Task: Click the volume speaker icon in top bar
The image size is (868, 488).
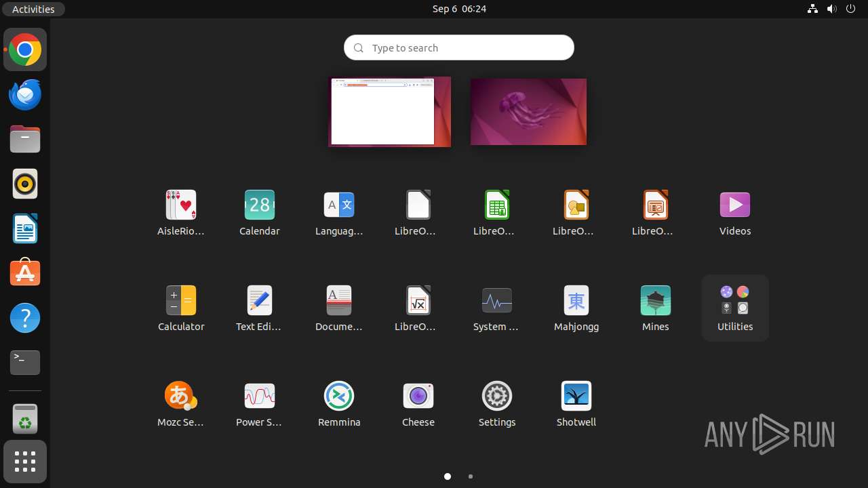Action: 832,9
